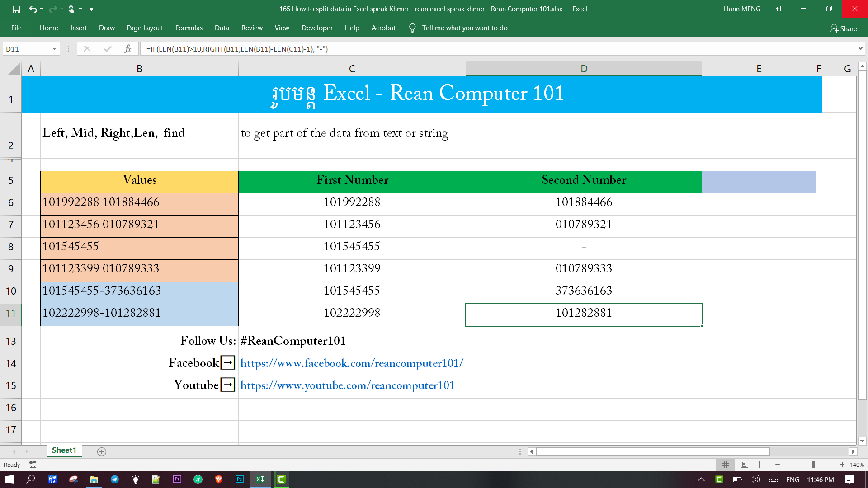868x488 pixels.
Task: Select the Page Layout view icon
Action: [x=744, y=465]
